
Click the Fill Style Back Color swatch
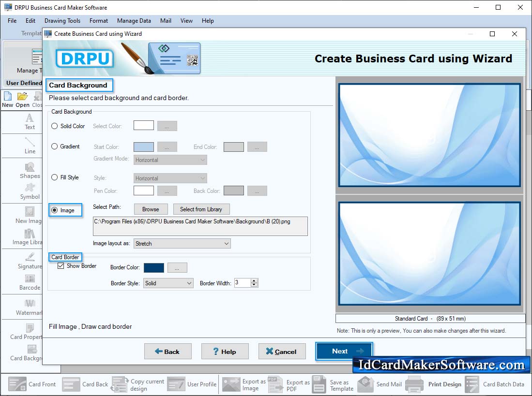234,191
